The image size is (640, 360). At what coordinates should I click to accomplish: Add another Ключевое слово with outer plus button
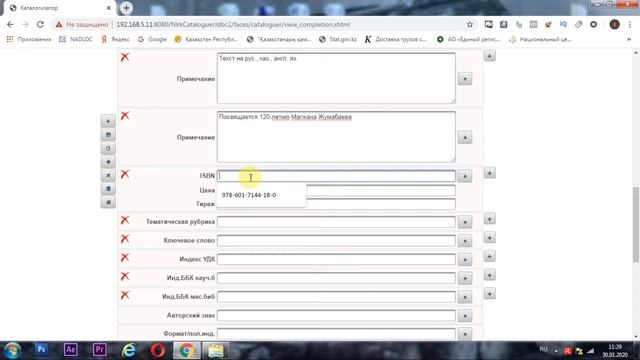pyautogui.click(x=490, y=238)
